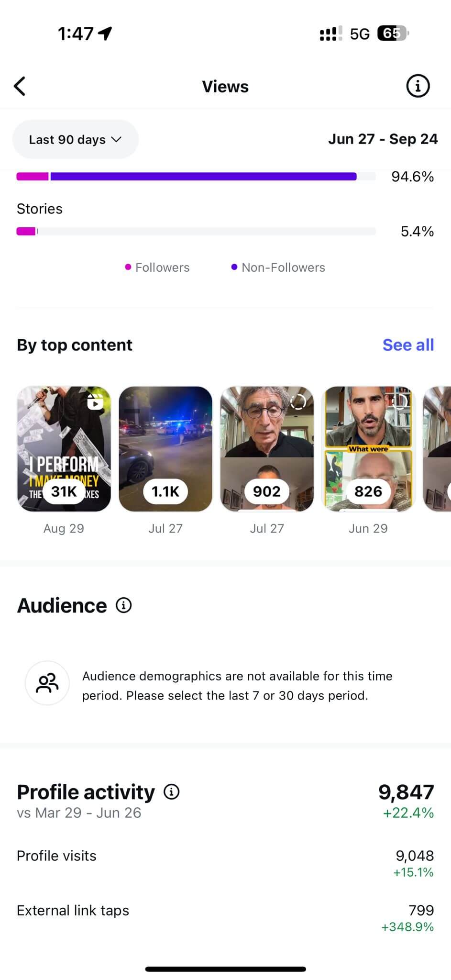Tap the audience people icon
Image resolution: width=451 pixels, height=980 pixels.
coord(47,683)
